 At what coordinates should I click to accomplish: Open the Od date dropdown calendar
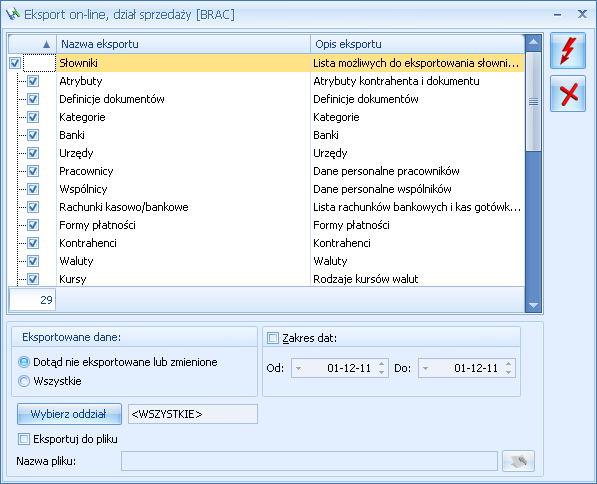coord(298,368)
